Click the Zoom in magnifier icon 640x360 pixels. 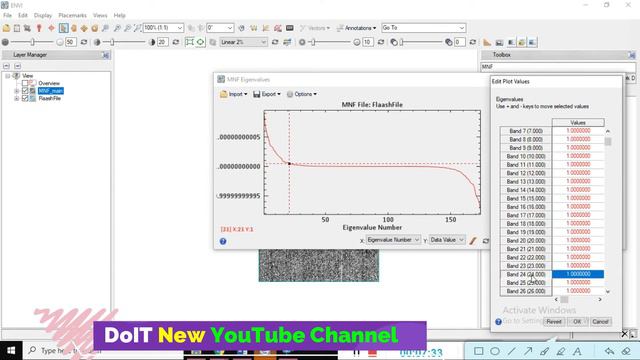pyautogui.click(x=117, y=28)
